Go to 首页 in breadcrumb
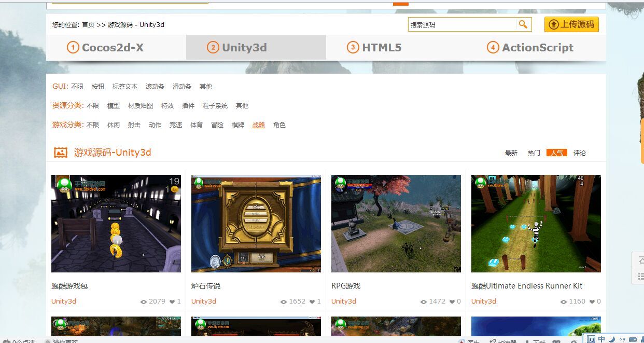The image size is (644, 343). 88,24
